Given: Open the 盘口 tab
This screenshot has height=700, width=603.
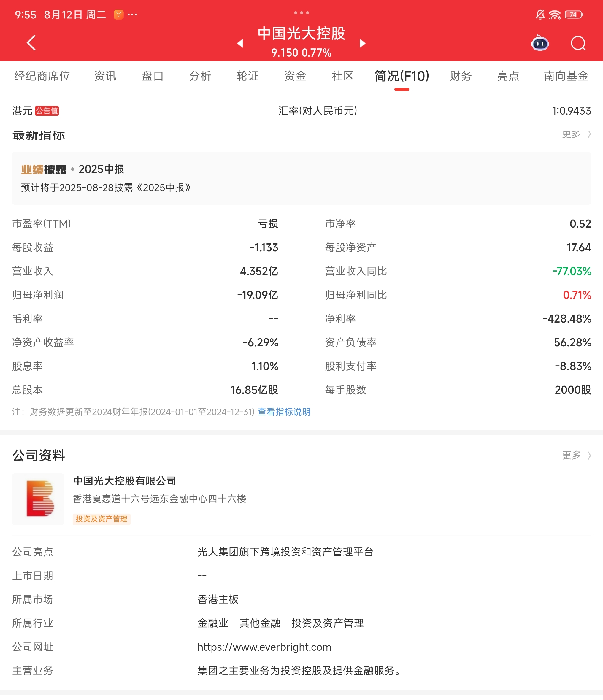Looking at the screenshot, I should [x=153, y=76].
